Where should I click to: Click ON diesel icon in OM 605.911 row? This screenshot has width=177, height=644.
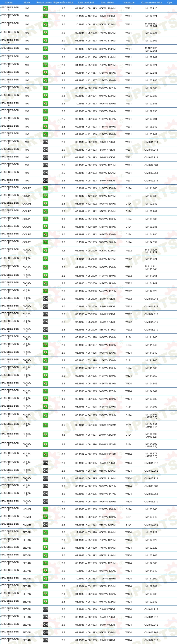click(x=45, y=478)
